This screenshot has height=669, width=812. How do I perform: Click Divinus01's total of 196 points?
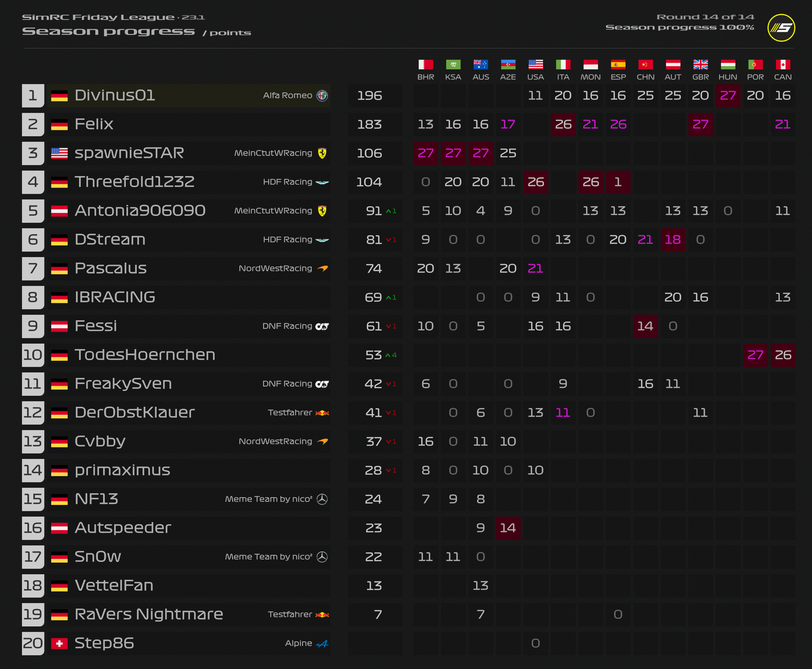tap(370, 95)
